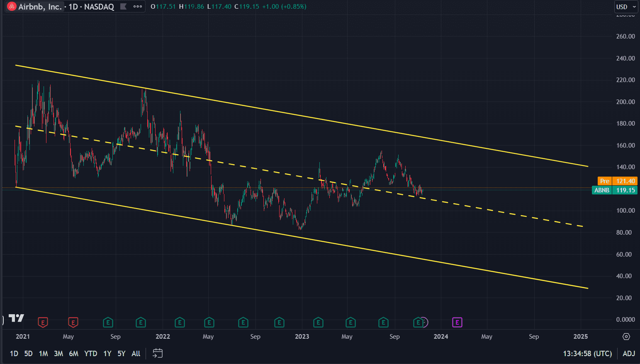Set date range to 1D
This screenshot has height=364, width=640.
point(14,354)
